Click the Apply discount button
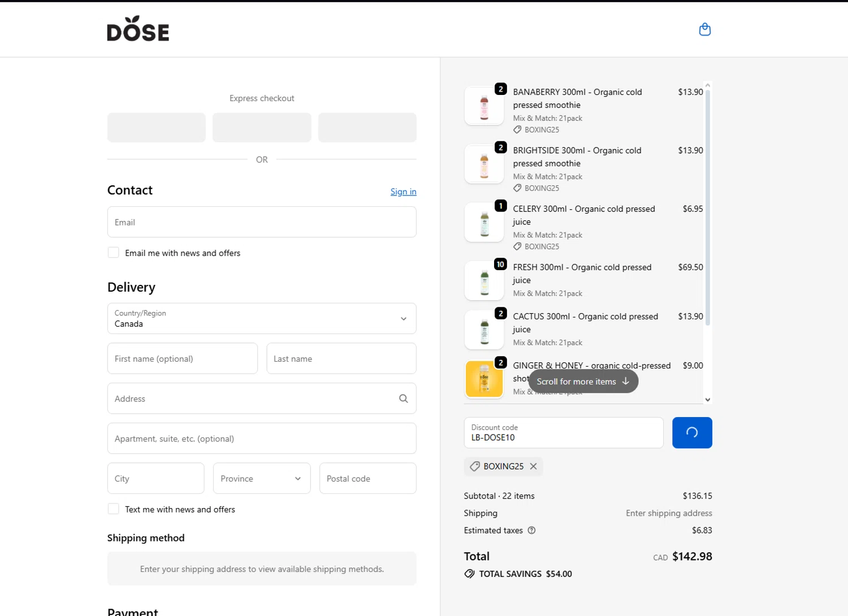848x616 pixels. point(692,432)
